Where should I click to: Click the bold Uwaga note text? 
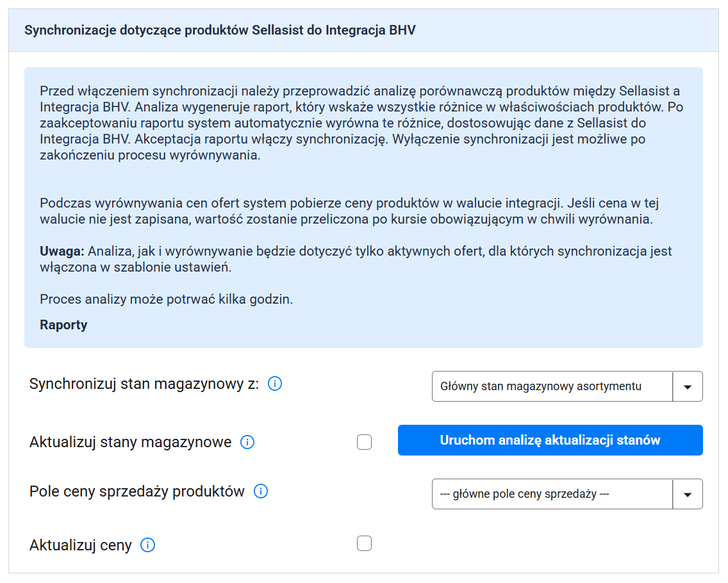point(62,251)
